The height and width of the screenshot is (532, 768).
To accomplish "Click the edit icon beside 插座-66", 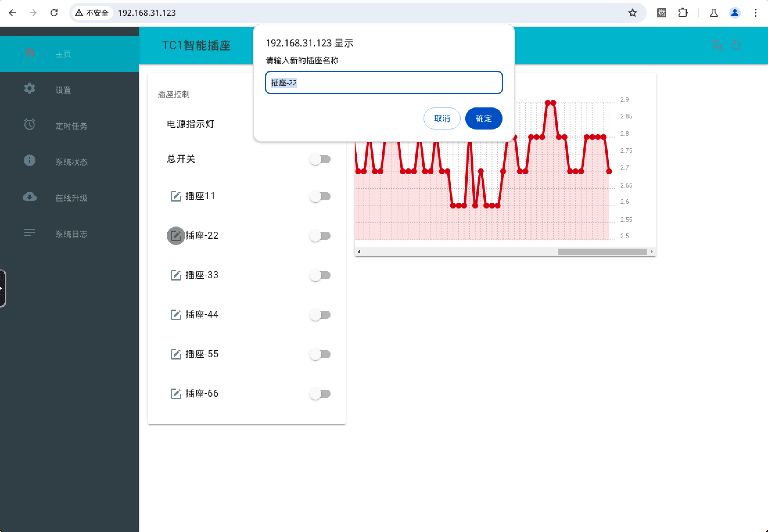I will (x=176, y=394).
